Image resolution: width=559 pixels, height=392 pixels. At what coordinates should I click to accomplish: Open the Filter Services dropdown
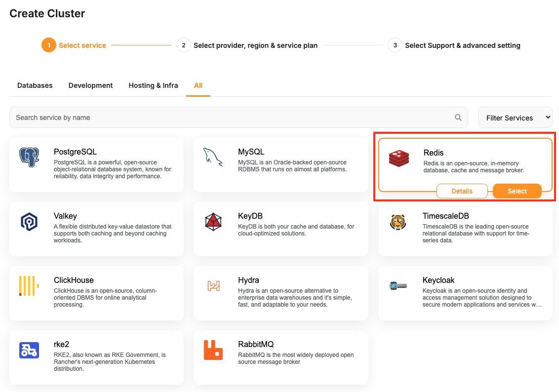[515, 118]
